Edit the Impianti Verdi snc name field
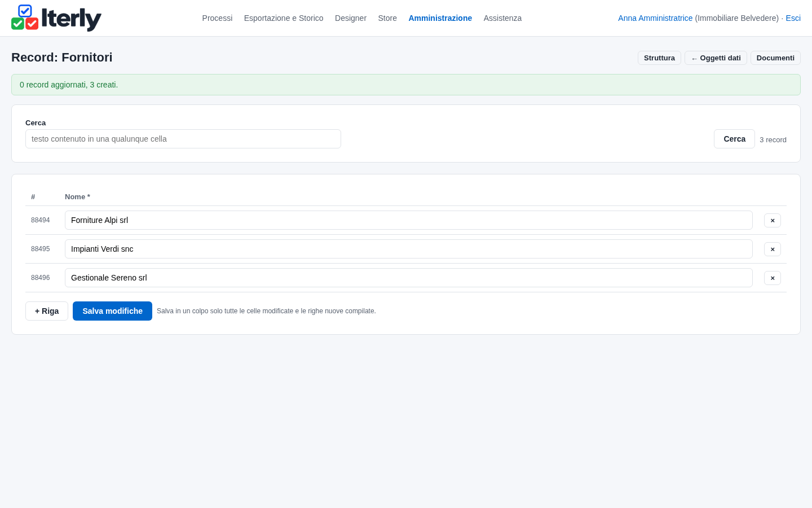The width and height of the screenshot is (812, 508). tap(409, 249)
